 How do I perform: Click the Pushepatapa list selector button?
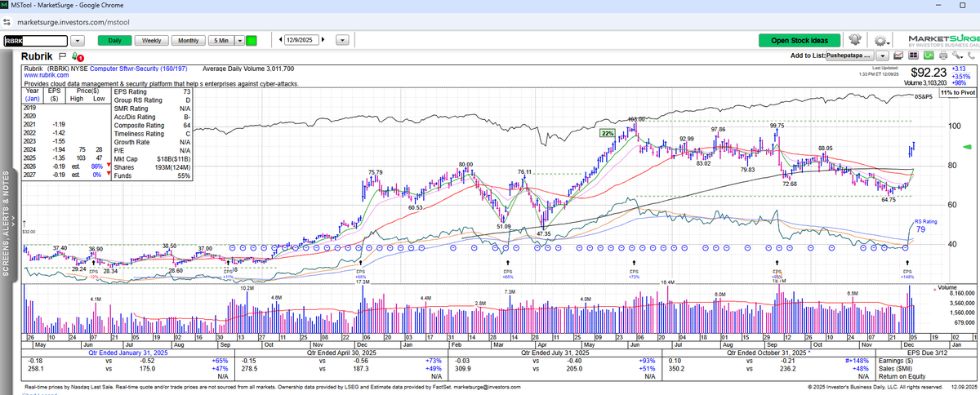852,55
